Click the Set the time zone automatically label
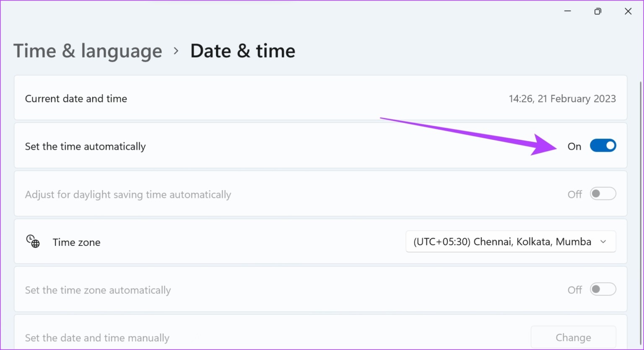 point(98,290)
